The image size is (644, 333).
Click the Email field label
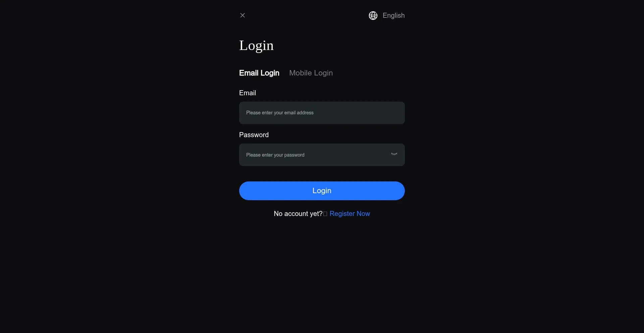pos(248,93)
